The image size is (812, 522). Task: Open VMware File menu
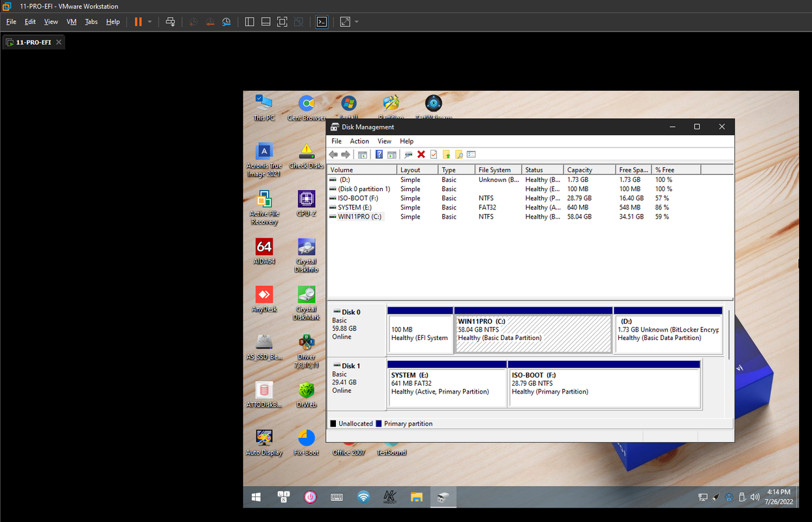11,22
